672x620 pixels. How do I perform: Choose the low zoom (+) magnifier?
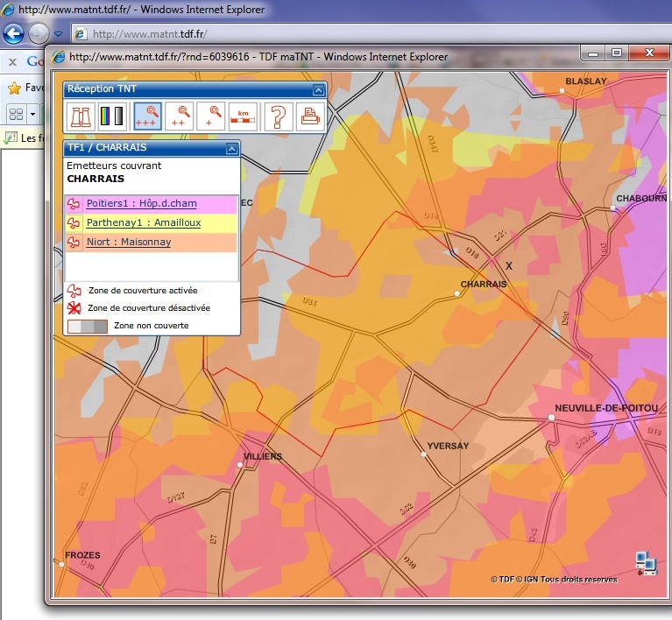[211, 116]
